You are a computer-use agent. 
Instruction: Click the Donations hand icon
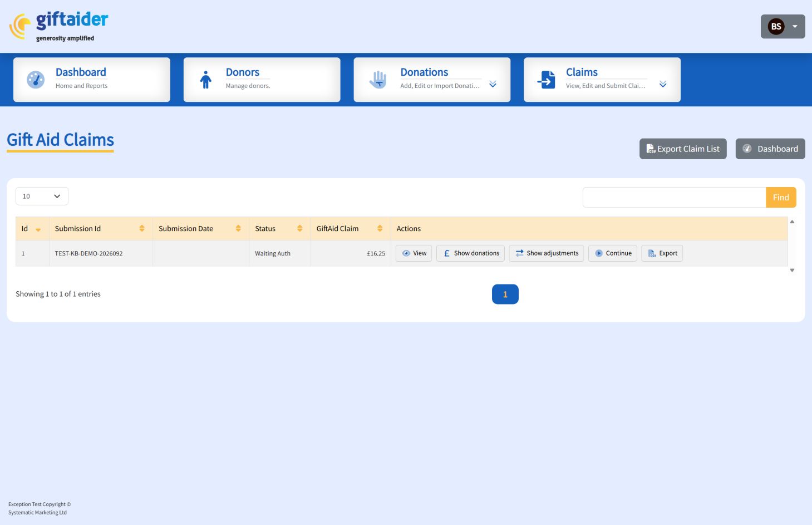[x=378, y=80]
